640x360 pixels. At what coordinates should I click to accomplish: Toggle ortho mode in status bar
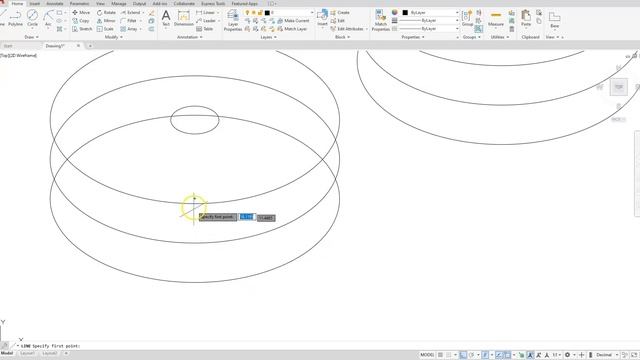tap(463, 355)
